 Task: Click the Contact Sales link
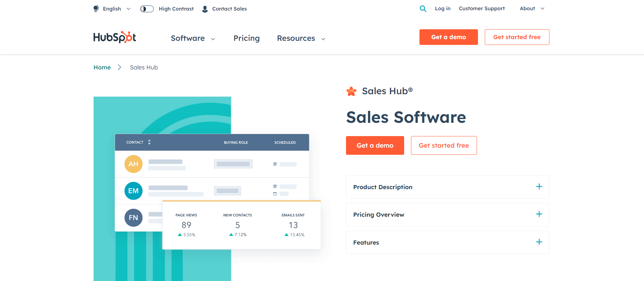click(229, 9)
